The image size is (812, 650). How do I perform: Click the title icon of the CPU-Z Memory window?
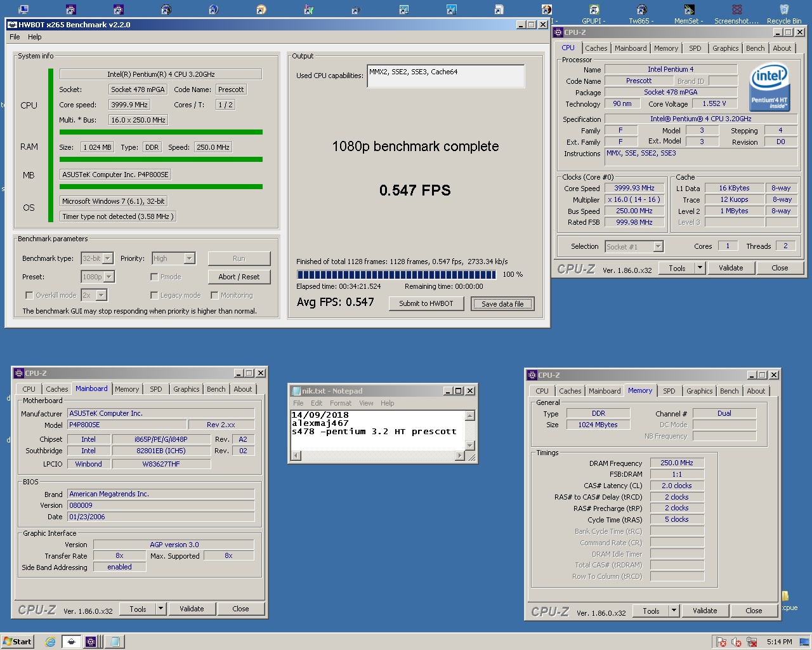click(x=532, y=375)
